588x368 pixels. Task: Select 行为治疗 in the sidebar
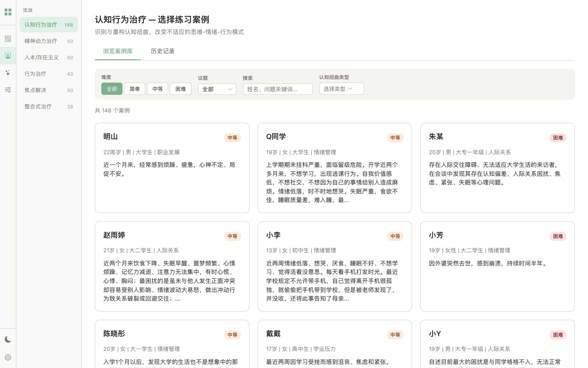49,74
